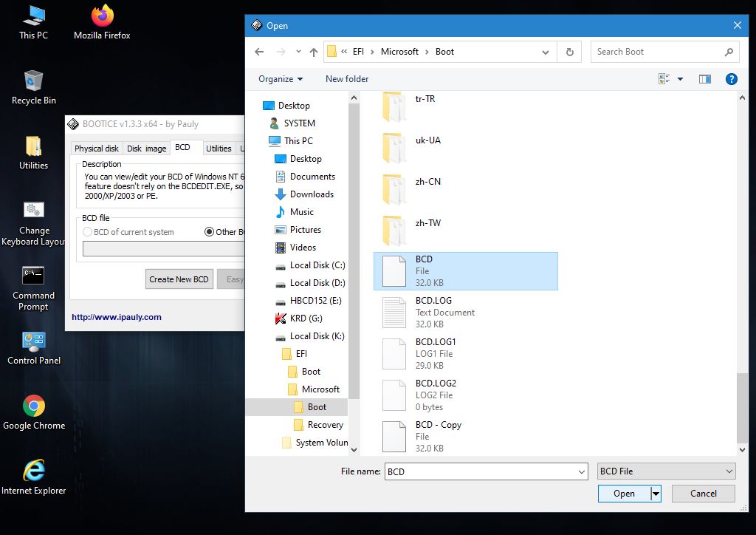Viewport: 756px width, 535px height.
Task: Click the Back navigation arrow
Action: pyautogui.click(x=259, y=52)
